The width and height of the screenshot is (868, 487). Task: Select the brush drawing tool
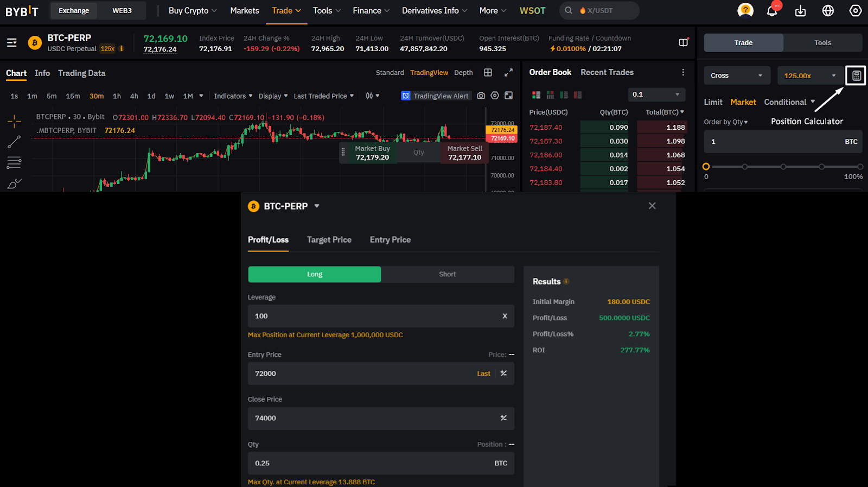14,184
